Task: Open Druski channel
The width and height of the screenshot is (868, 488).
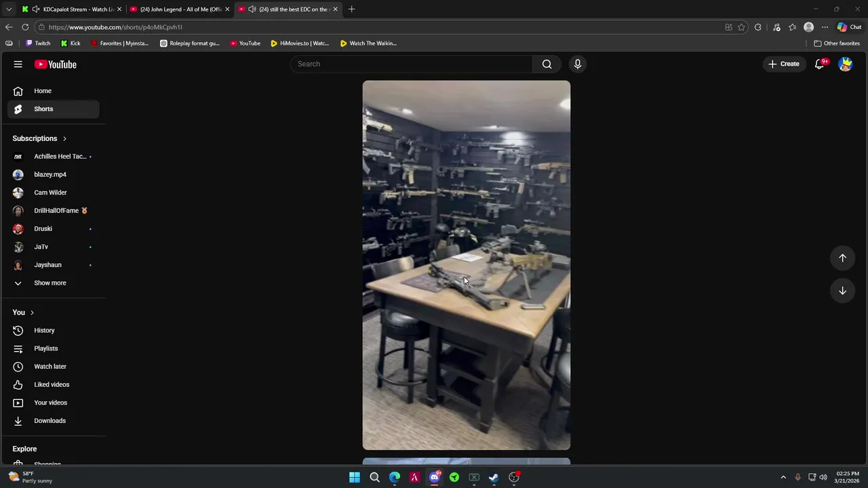Action: coord(54,228)
